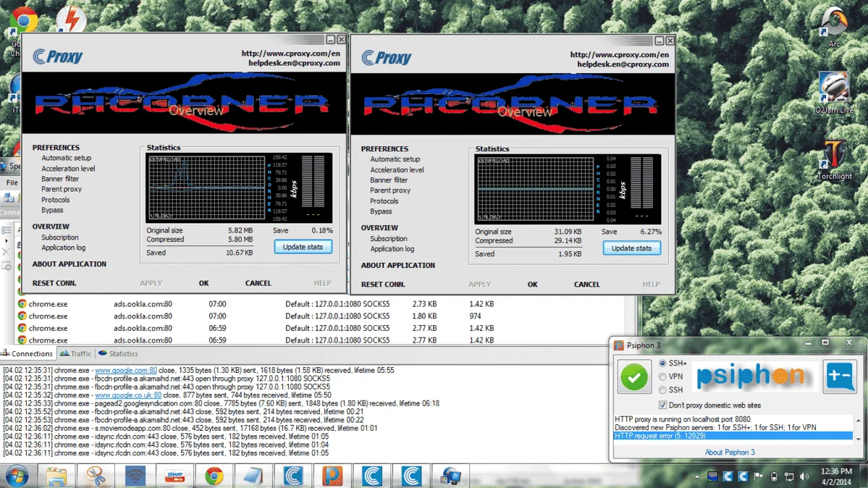This screenshot has height=488, width=868.
Task: Switch to Connections tab in Proxifier
Action: tap(27, 353)
